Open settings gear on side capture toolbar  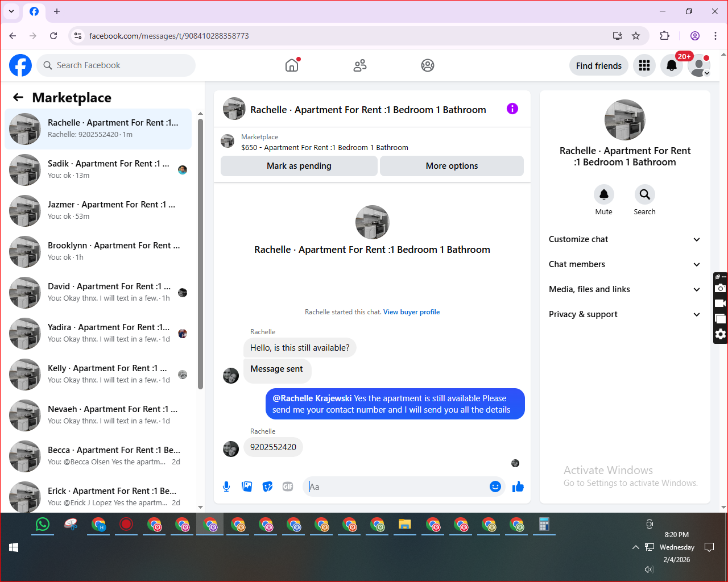click(720, 334)
